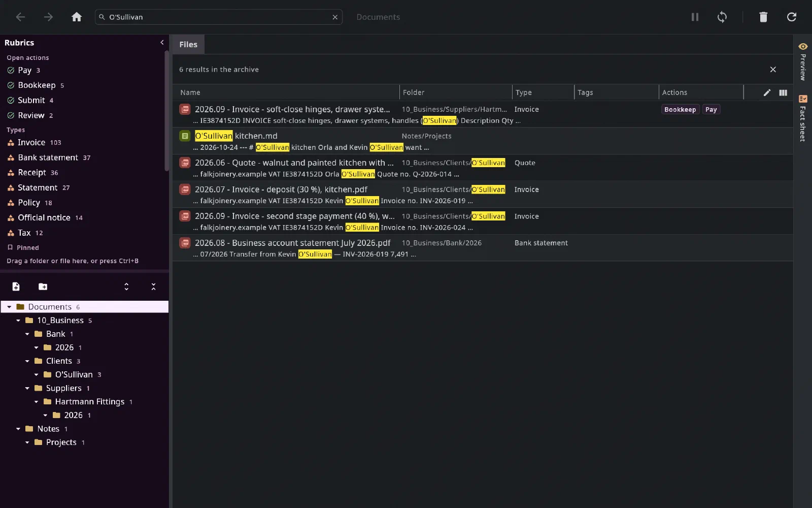Click the sync arrows icon
This screenshot has width=812, height=508.
(x=722, y=17)
